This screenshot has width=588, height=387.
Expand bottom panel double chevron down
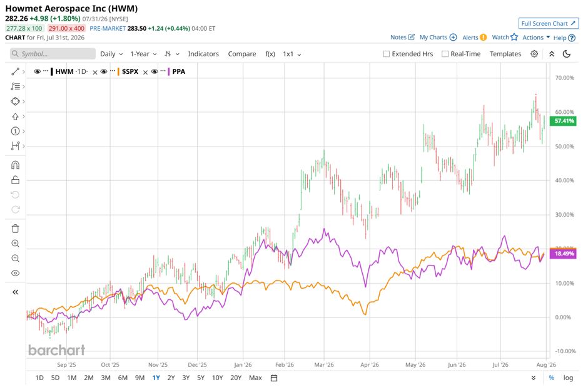click(534, 378)
